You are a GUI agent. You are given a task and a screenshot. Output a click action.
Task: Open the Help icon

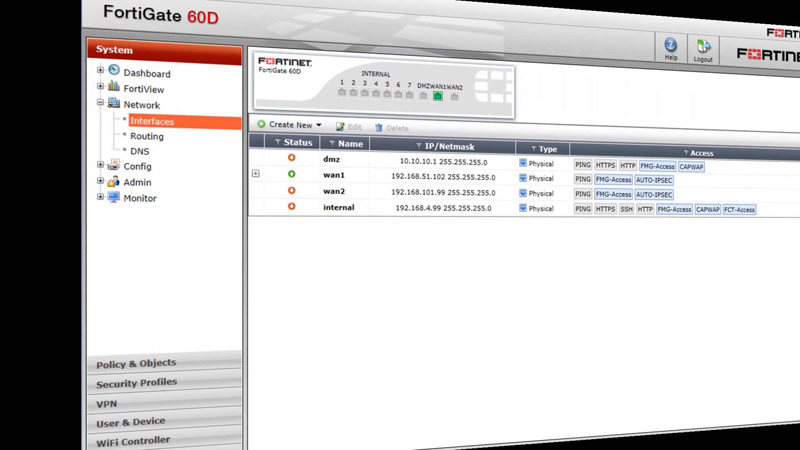click(x=670, y=45)
